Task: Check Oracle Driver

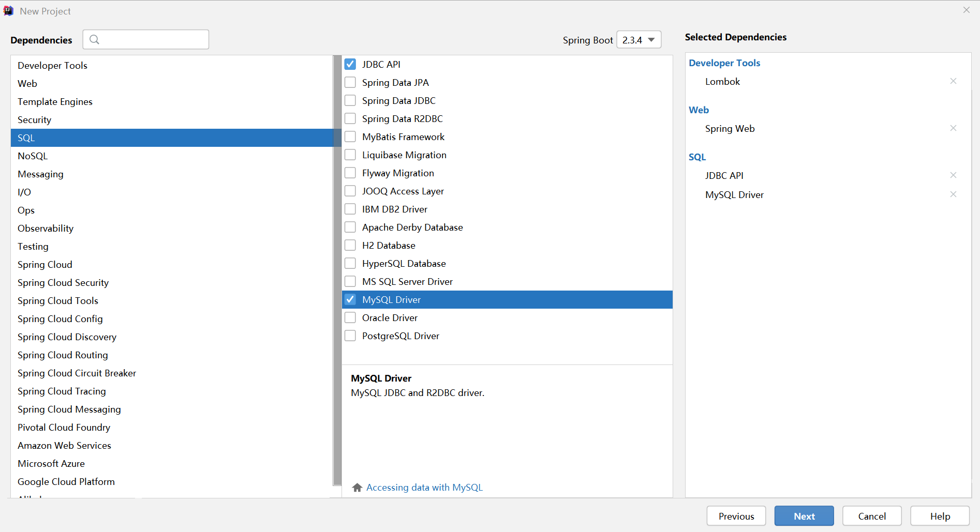Action: click(x=350, y=317)
